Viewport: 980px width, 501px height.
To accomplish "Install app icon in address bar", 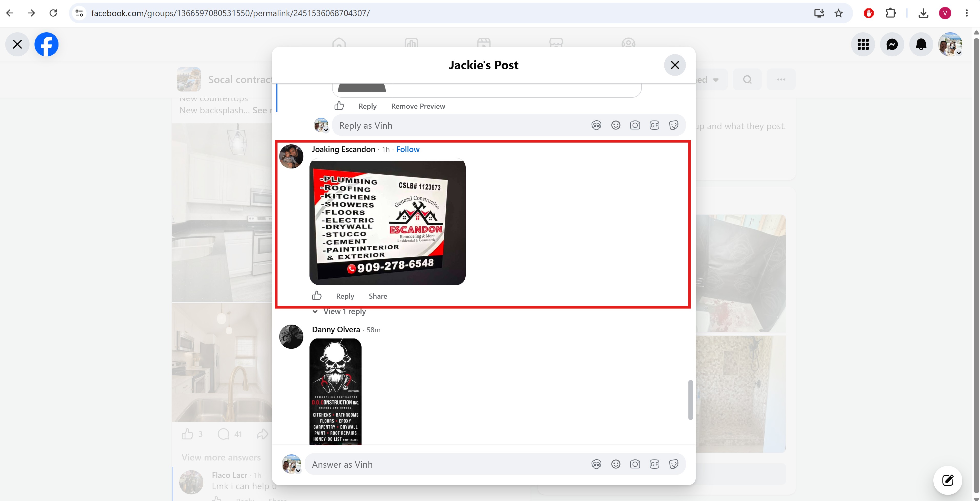I will pyautogui.click(x=819, y=13).
